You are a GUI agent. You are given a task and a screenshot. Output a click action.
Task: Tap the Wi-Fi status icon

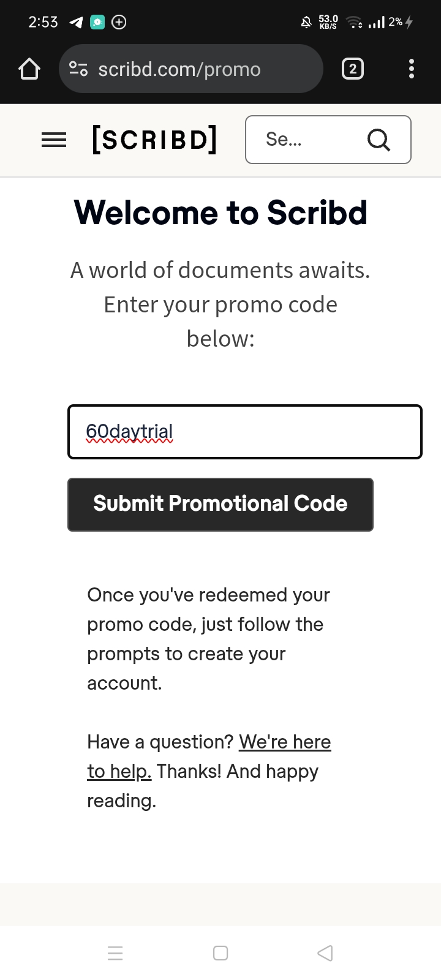pyautogui.click(x=354, y=23)
